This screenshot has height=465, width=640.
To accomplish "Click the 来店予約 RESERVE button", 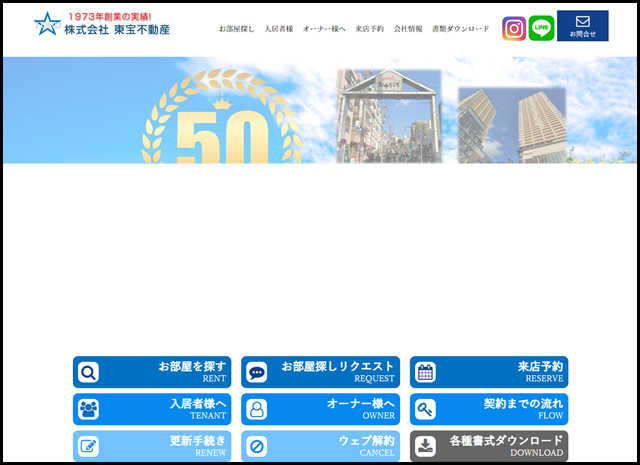I will pos(489,372).
